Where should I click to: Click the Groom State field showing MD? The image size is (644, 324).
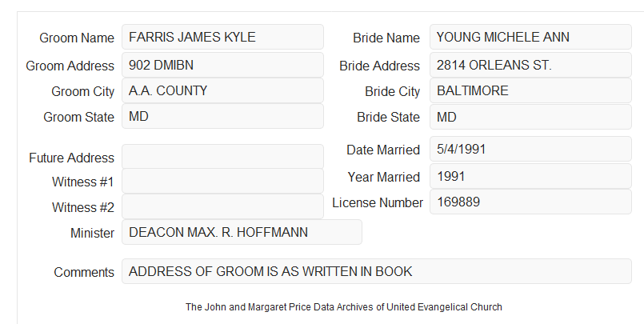[x=222, y=116]
